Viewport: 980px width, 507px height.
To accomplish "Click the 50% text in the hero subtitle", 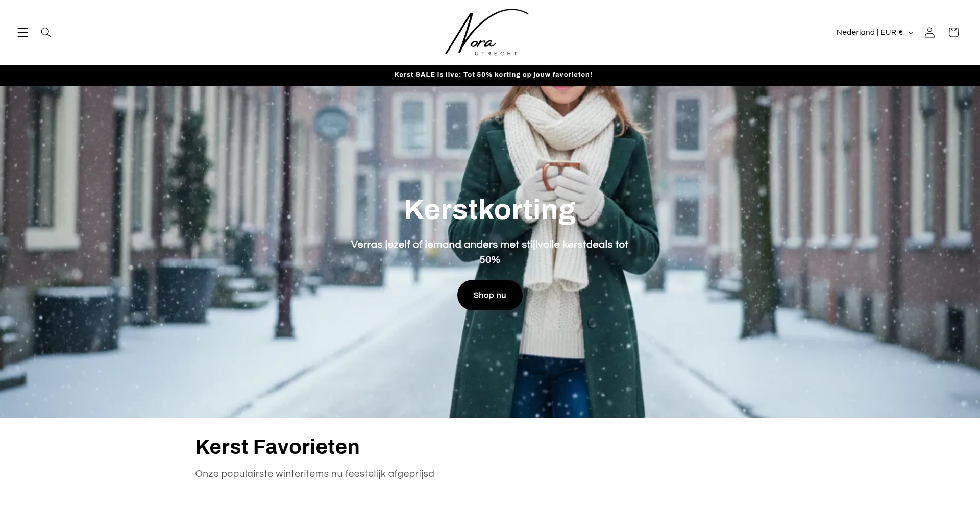I will pyautogui.click(x=489, y=260).
